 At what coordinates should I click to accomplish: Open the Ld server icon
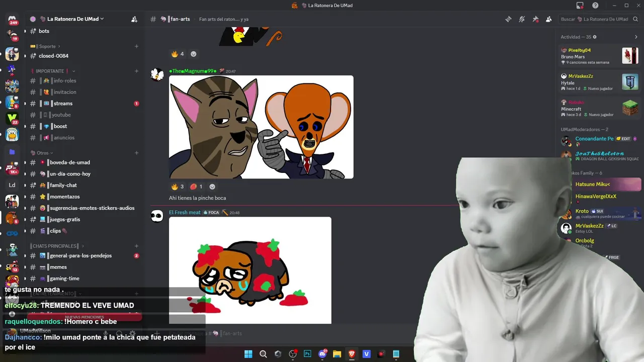pyautogui.click(x=12, y=185)
